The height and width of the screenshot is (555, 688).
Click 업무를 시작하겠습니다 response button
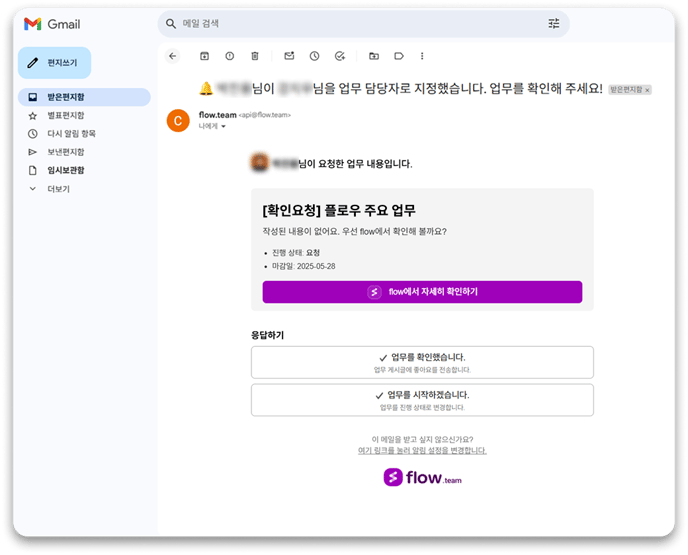pos(422,400)
